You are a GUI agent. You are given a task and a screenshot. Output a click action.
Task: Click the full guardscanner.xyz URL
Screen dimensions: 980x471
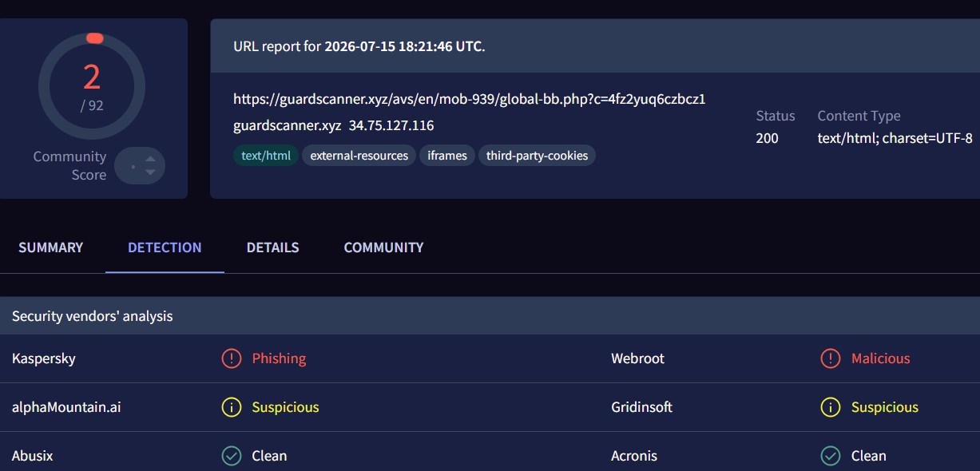pos(470,99)
